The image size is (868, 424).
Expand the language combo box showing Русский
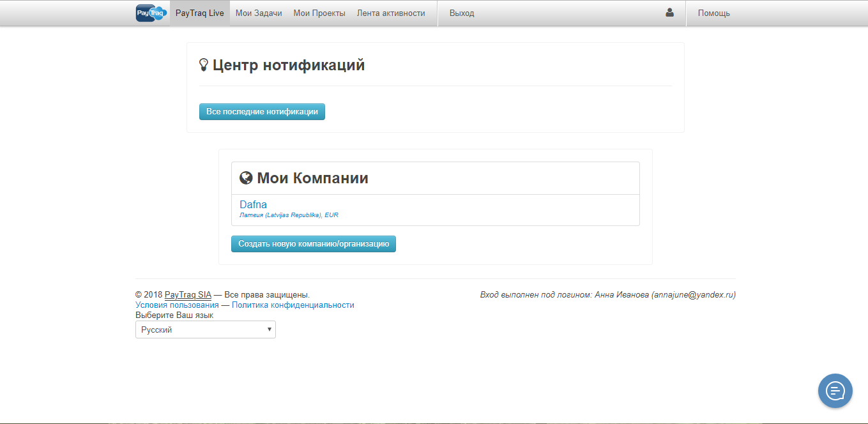click(205, 329)
